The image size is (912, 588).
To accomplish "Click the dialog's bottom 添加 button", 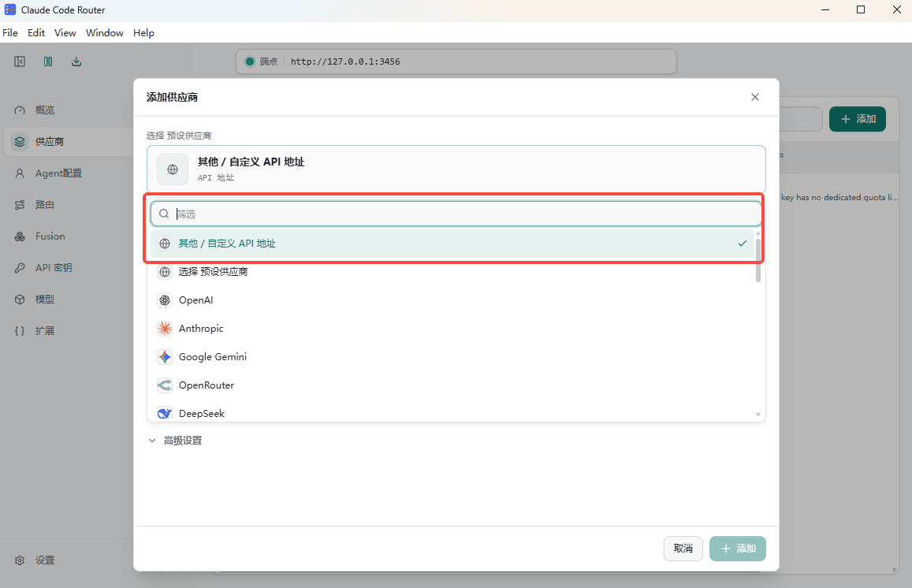I will pyautogui.click(x=738, y=549).
